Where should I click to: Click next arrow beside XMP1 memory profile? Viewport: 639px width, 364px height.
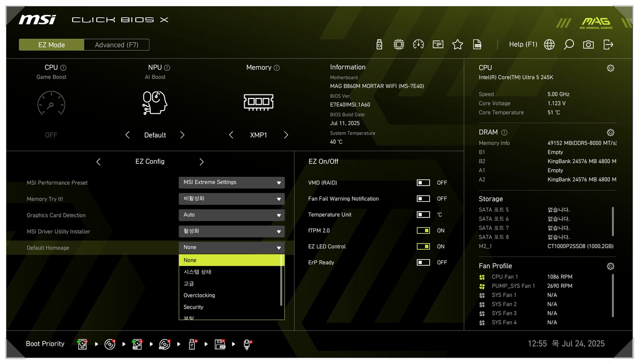tap(286, 135)
